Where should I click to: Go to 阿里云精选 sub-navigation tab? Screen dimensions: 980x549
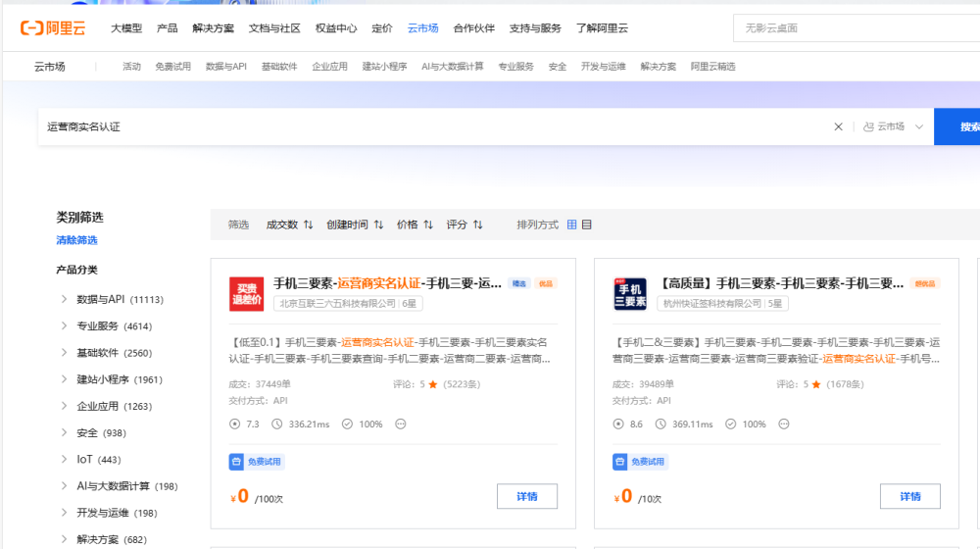click(713, 67)
